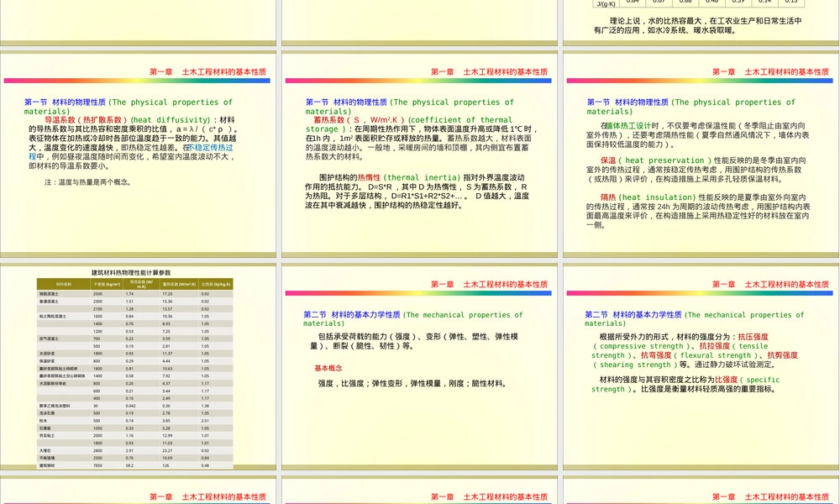The image size is (840, 504).
Task: Click the 聚苯乙烯泡沫塑料 row name
Action: pos(55,406)
